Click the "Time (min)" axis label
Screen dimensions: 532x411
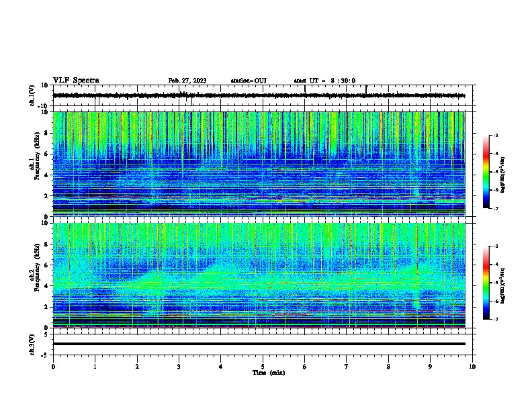[269, 373]
